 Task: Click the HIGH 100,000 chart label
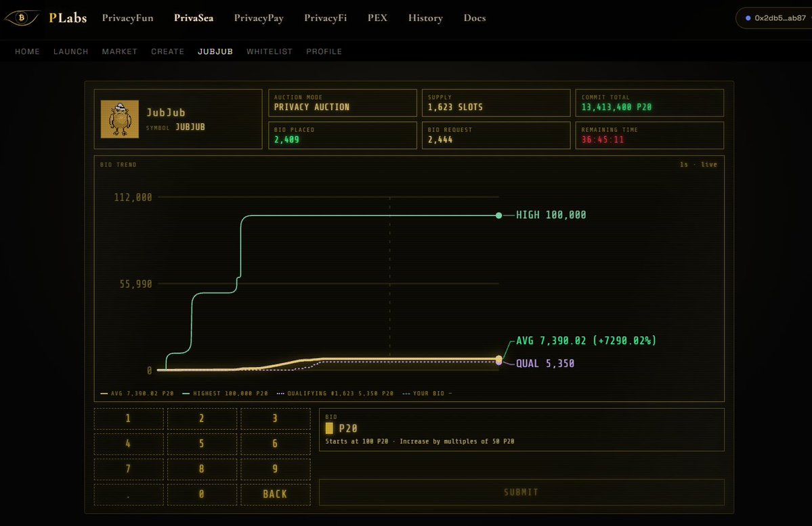point(551,215)
